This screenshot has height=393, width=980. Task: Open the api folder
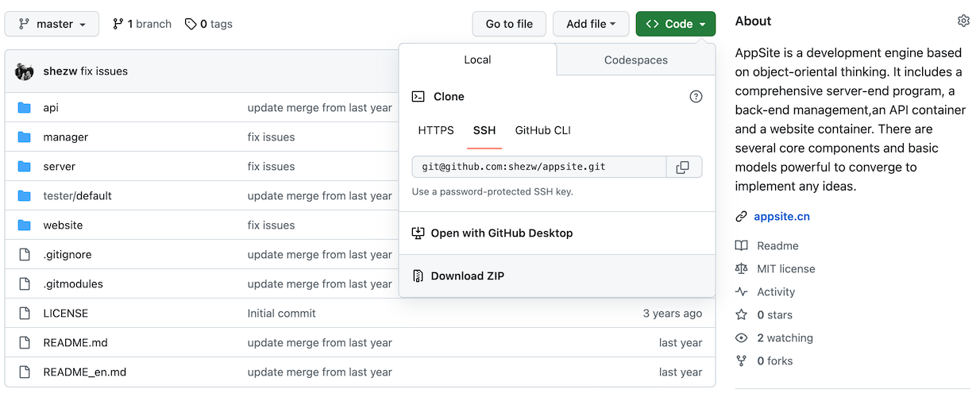[x=51, y=108]
